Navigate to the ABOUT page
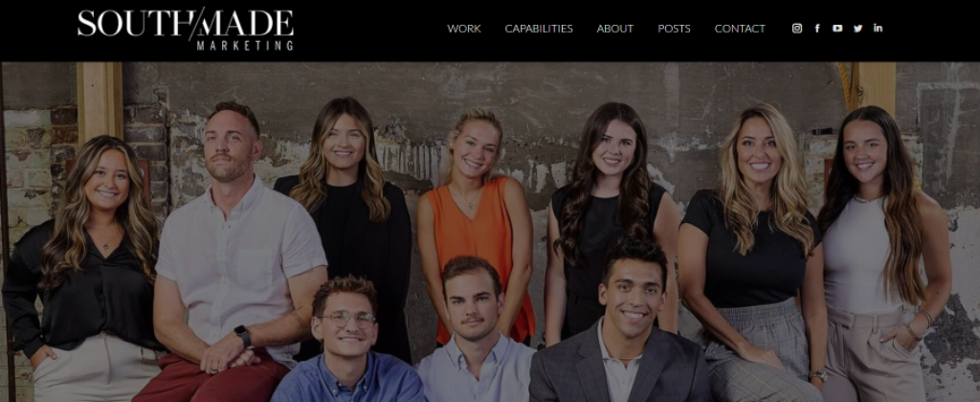This screenshot has height=402, width=980. 615,29
